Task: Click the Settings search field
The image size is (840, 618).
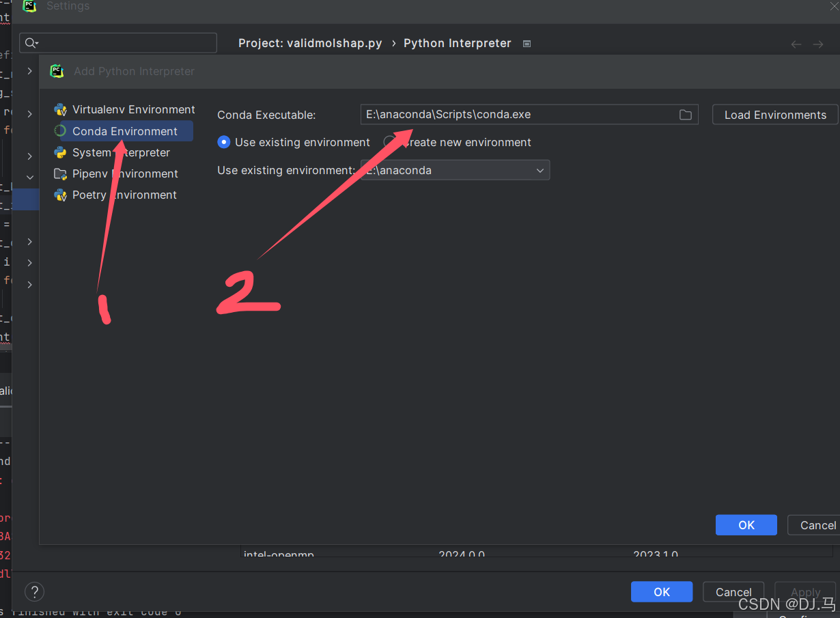Action: [118, 43]
